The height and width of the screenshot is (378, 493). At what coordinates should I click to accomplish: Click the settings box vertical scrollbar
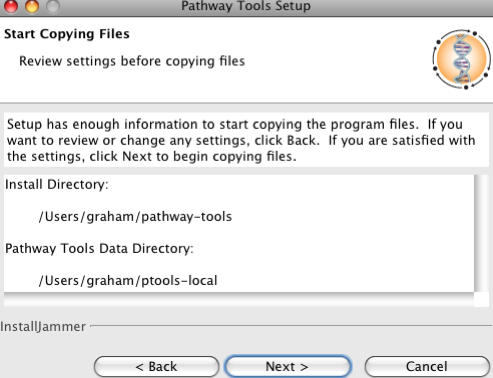[481, 233]
